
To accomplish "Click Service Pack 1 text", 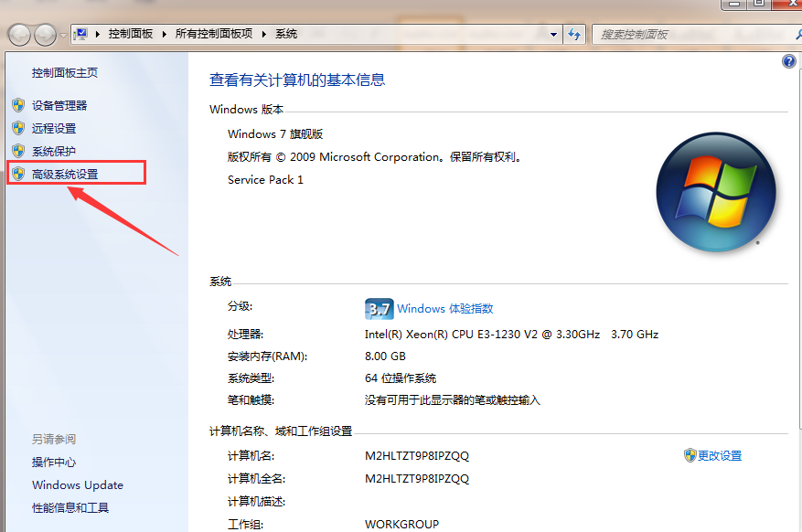I will coord(265,180).
